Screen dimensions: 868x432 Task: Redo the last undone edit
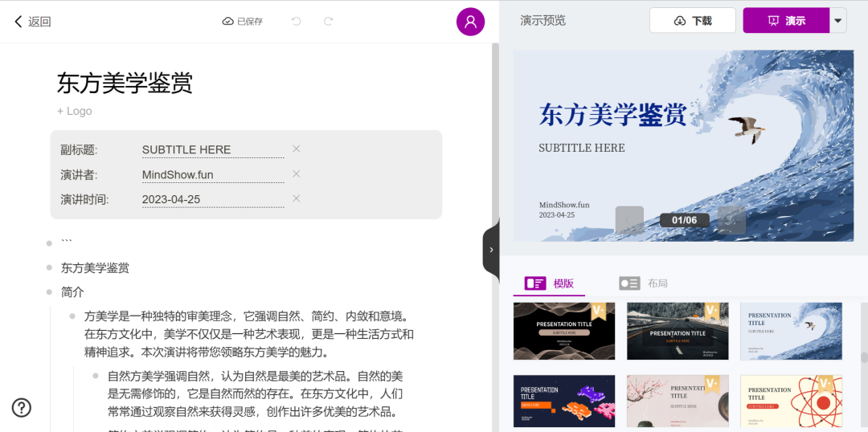tap(328, 22)
